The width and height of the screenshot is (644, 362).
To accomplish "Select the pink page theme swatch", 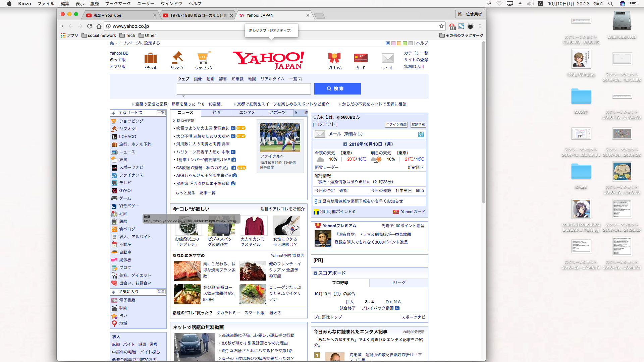I will point(393,43).
